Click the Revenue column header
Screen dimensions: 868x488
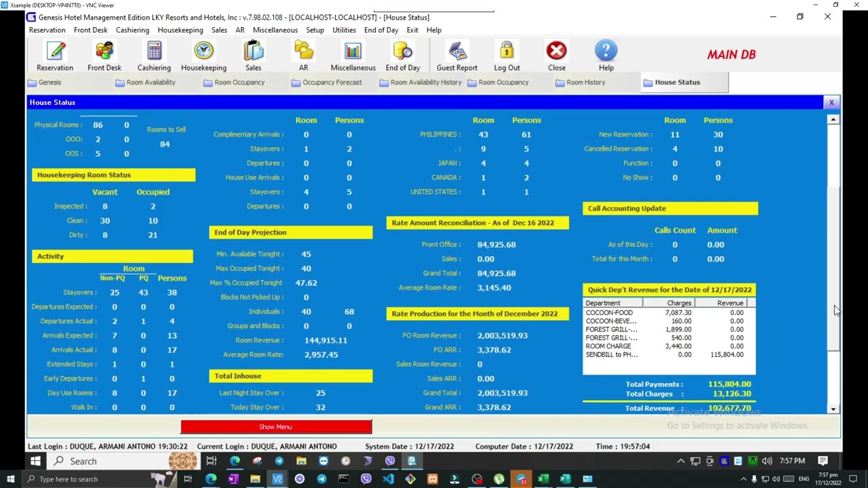721,303
